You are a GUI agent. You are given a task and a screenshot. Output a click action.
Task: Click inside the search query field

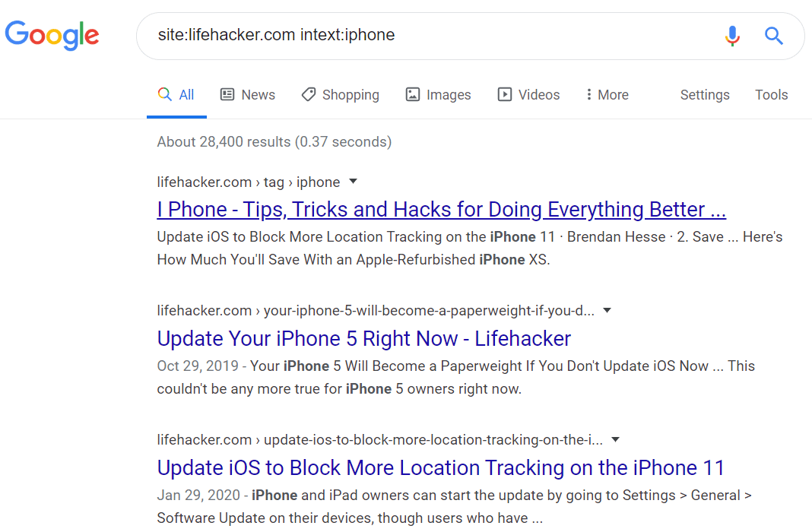tap(380, 35)
